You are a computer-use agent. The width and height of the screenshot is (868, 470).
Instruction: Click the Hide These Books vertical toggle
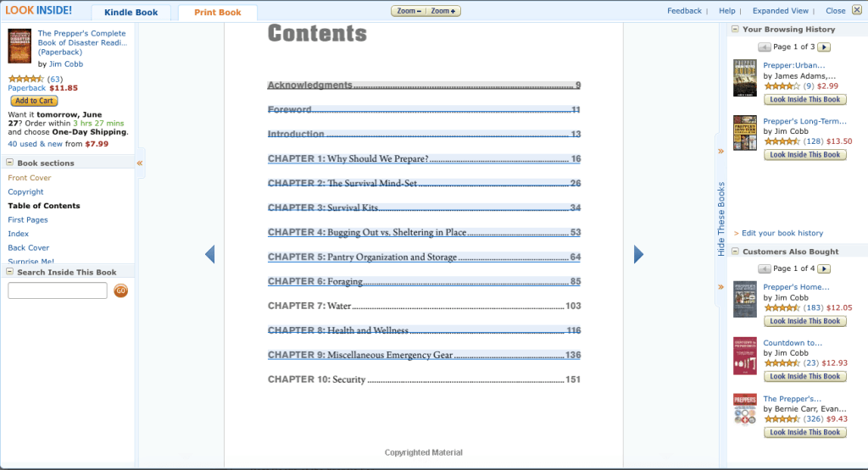click(721, 219)
